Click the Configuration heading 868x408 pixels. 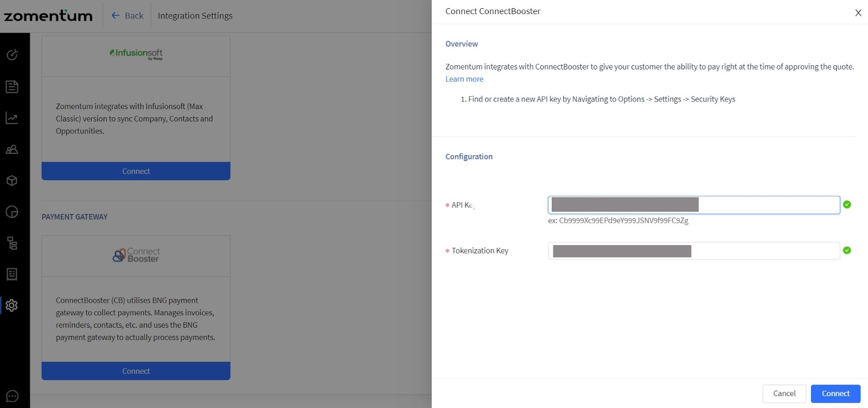[469, 157]
